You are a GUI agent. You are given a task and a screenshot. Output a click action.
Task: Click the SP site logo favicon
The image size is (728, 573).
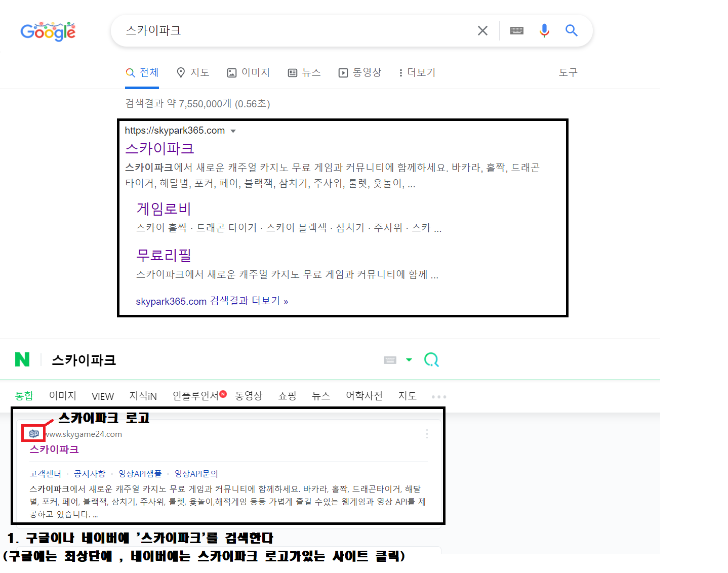tap(34, 434)
